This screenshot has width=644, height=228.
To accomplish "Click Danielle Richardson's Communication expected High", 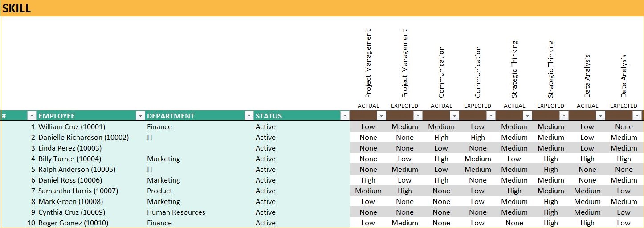I will click(x=478, y=137).
